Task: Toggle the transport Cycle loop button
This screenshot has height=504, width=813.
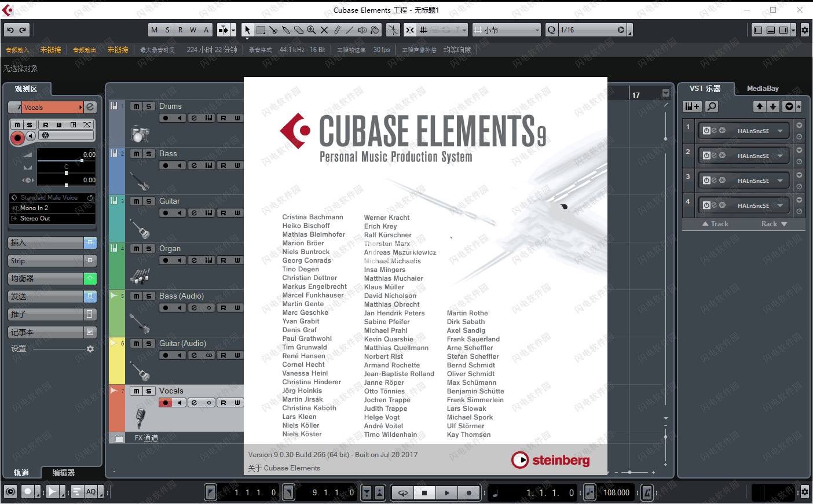Action: click(403, 493)
